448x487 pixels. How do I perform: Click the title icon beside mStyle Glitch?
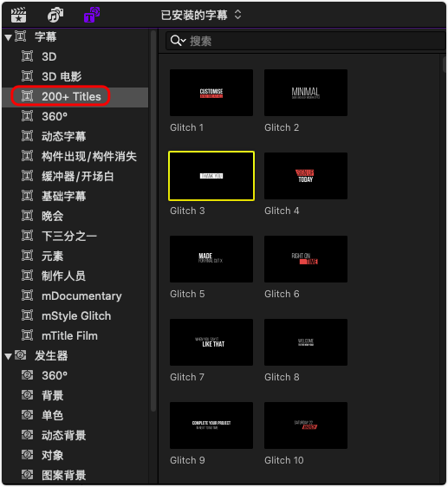[x=28, y=315]
